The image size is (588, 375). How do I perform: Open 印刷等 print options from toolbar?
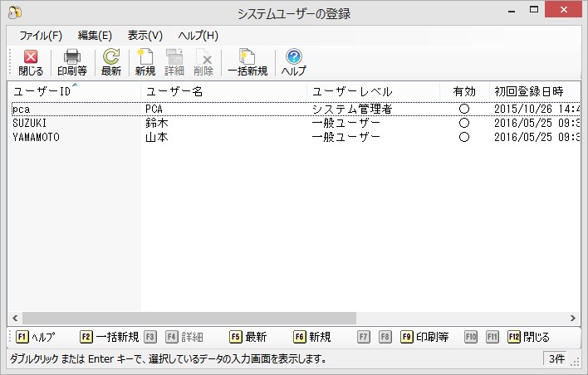pos(72,62)
